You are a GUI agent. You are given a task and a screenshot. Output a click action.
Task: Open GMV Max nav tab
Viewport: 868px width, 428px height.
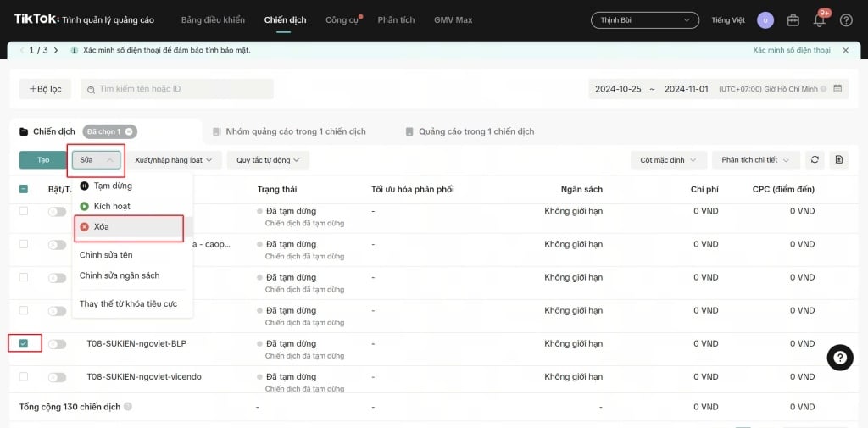tap(453, 20)
